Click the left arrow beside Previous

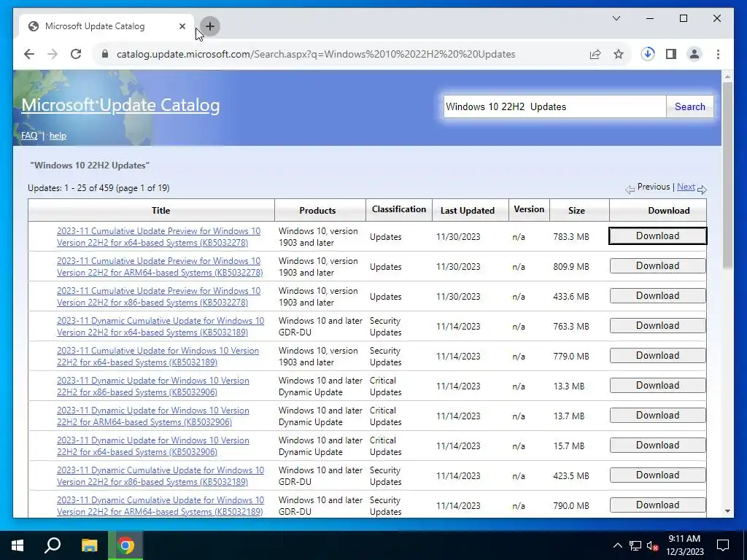[x=630, y=190]
